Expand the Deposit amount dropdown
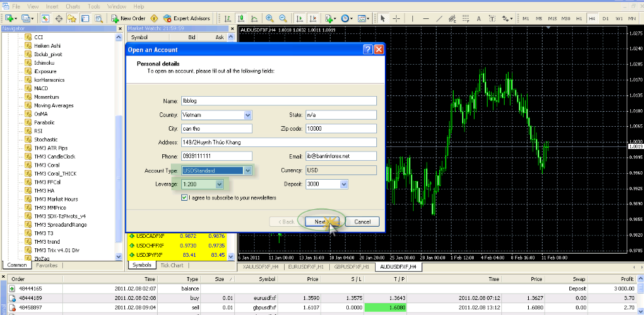 click(x=342, y=185)
